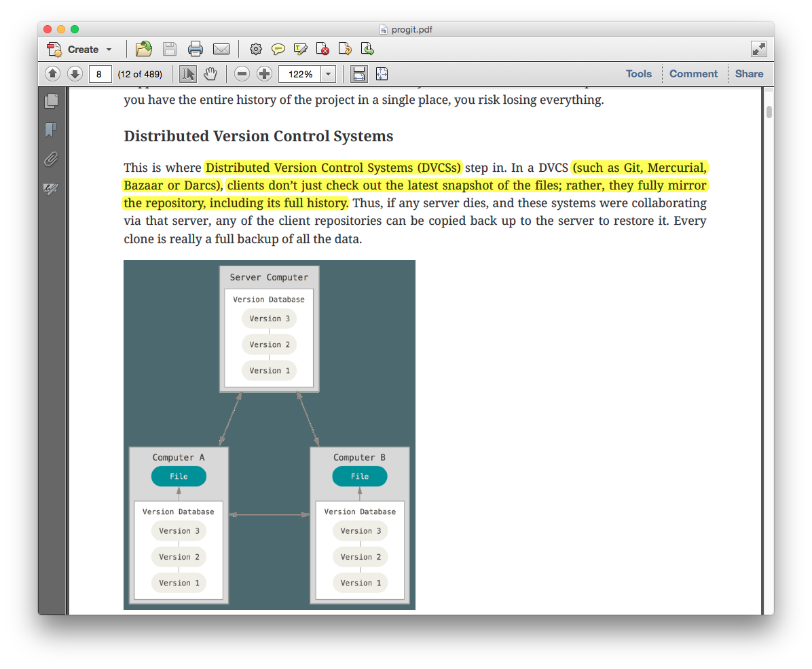Screen dimensions: 812x669
Task: Toggle scrolling page display mode icon
Action: coord(359,74)
